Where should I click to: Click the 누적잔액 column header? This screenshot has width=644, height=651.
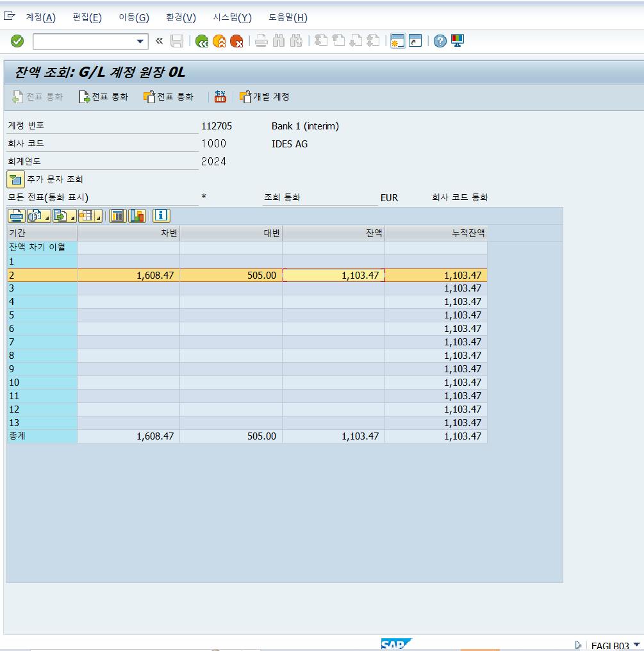(x=436, y=233)
